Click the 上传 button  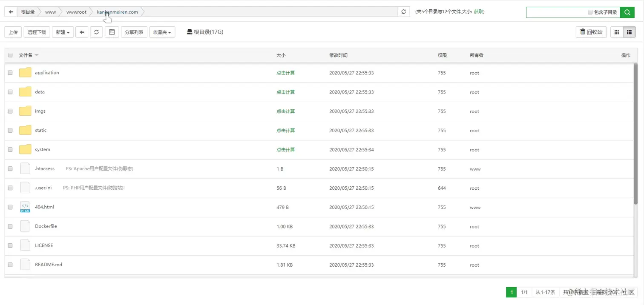(x=13, y=32)
